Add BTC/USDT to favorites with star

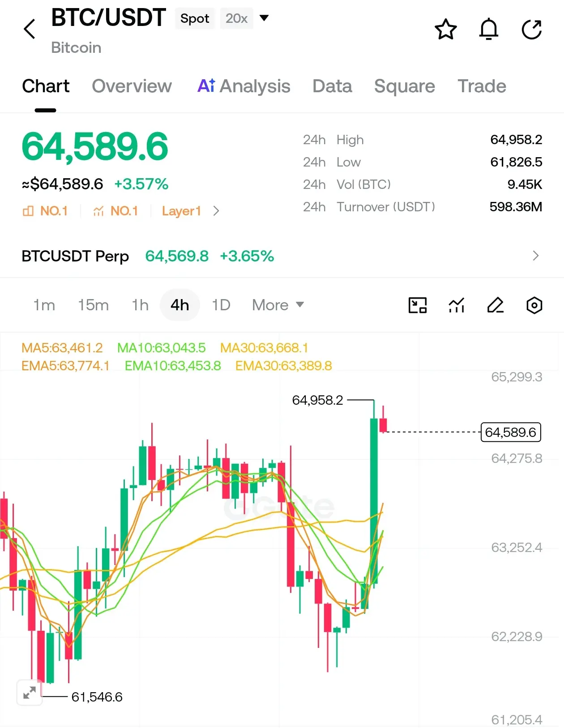tap(445, 30)
